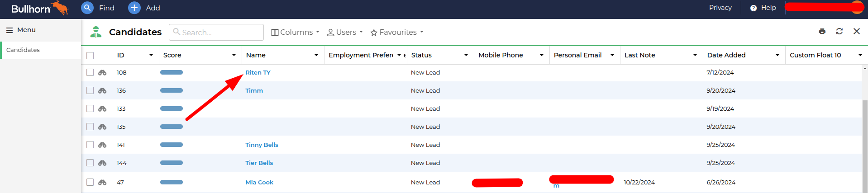
Task: Click the Add plus icon
Action: point(134,8)
